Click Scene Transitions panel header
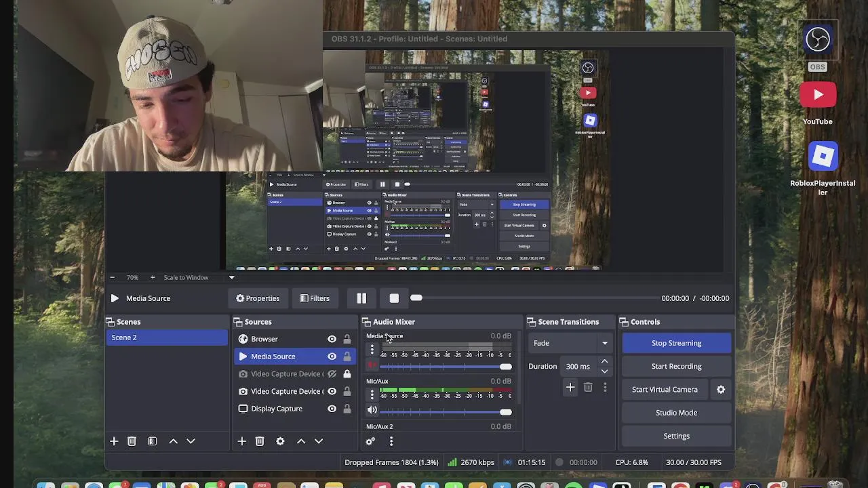The height and width of the screenshot is (488, 868). 570,322
